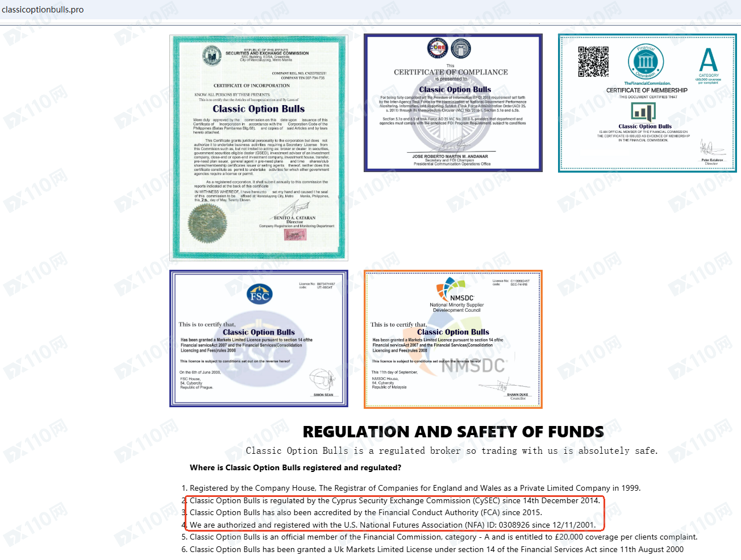
Task: Click the Financial Commission circular logo
Action: pos(646,61)
